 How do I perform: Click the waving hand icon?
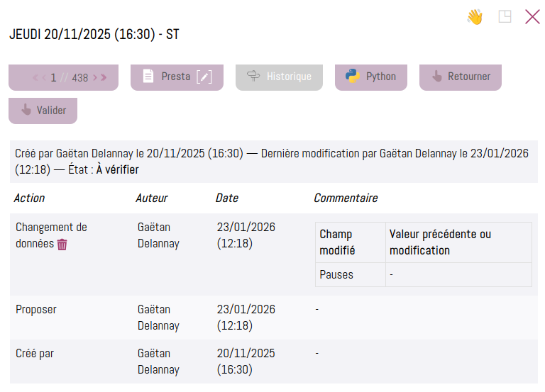(475, 17)
